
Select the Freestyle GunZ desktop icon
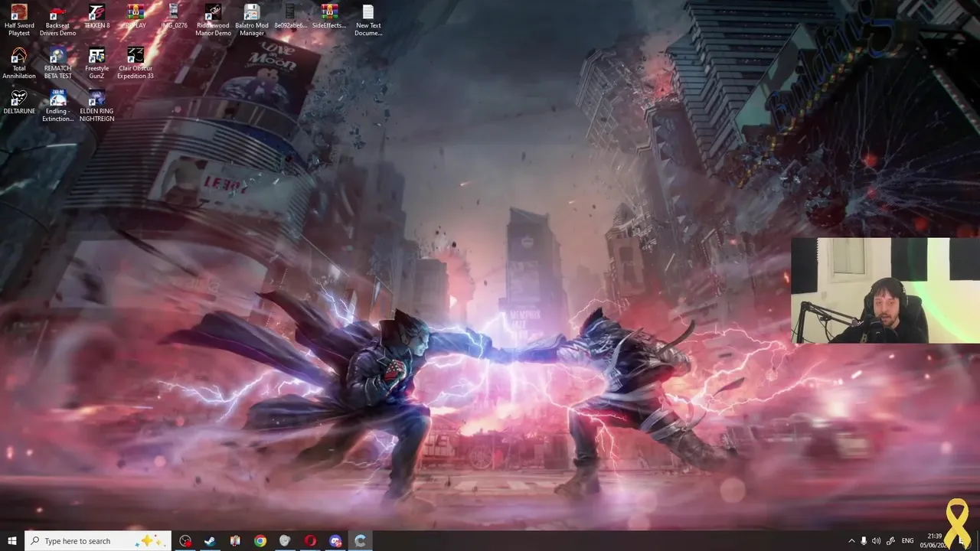[96, 63]
